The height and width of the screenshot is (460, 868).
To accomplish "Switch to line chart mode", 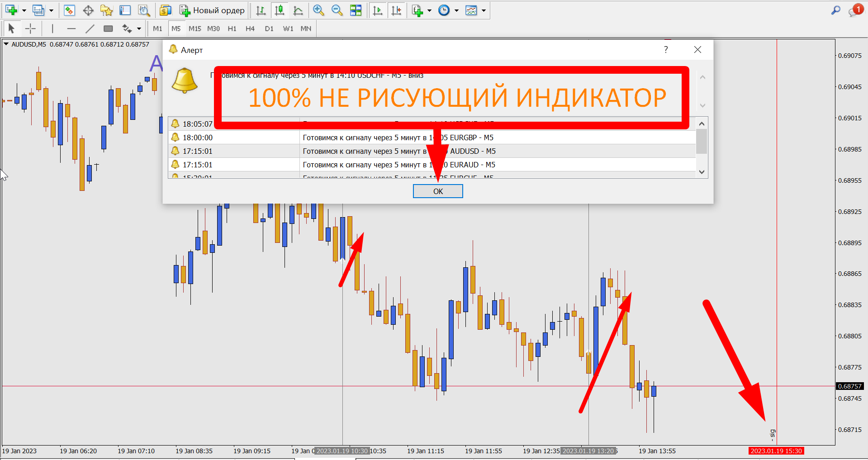I will coord(298,10).
